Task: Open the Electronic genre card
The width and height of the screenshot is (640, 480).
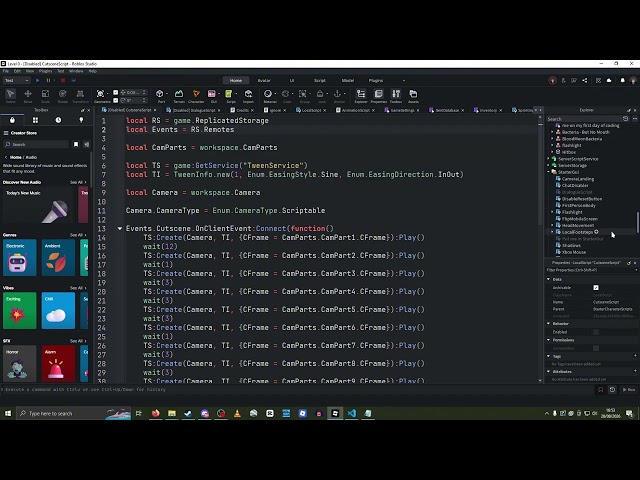Action: point(20,258)
